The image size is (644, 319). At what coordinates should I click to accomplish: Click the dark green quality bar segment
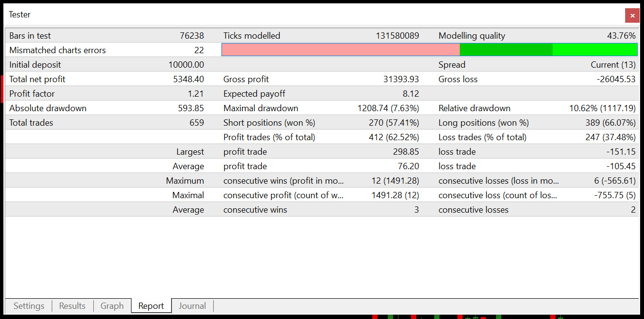click(506, 50)
